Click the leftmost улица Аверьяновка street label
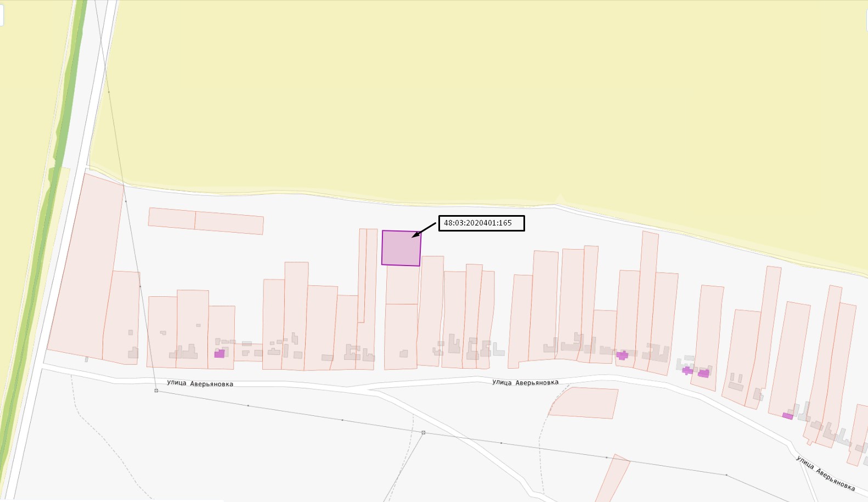Screen dimensions: 868x502 click(200, 383)
